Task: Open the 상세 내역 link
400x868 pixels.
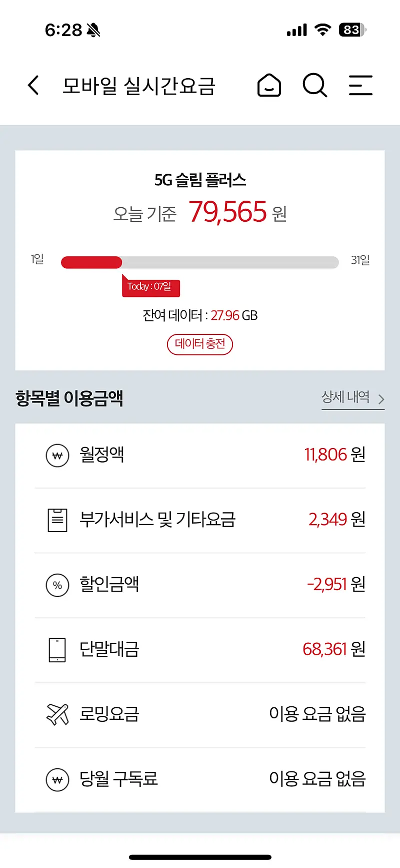Action: tap(345, 397)
